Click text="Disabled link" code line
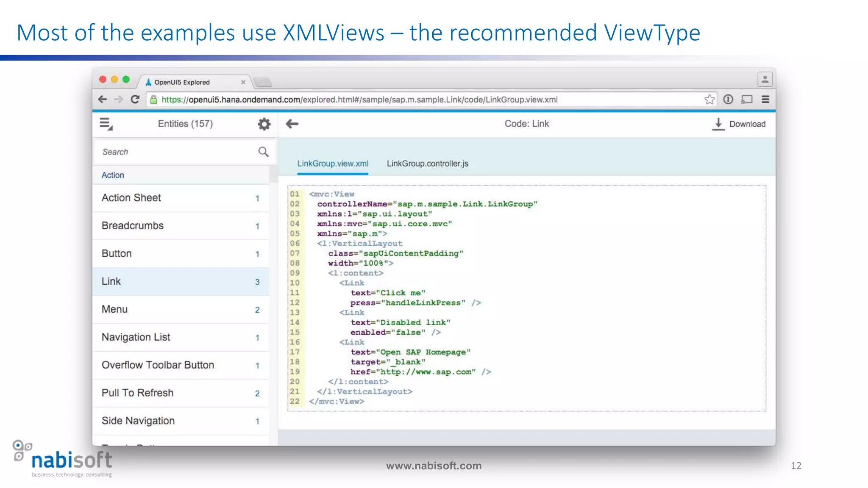 coord(401,322)
